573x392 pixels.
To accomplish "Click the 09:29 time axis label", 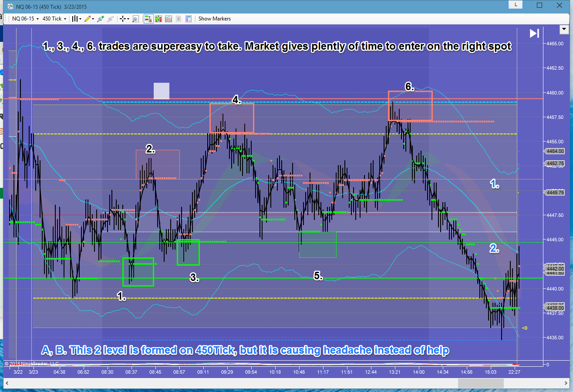I will (x=227, y=372).
